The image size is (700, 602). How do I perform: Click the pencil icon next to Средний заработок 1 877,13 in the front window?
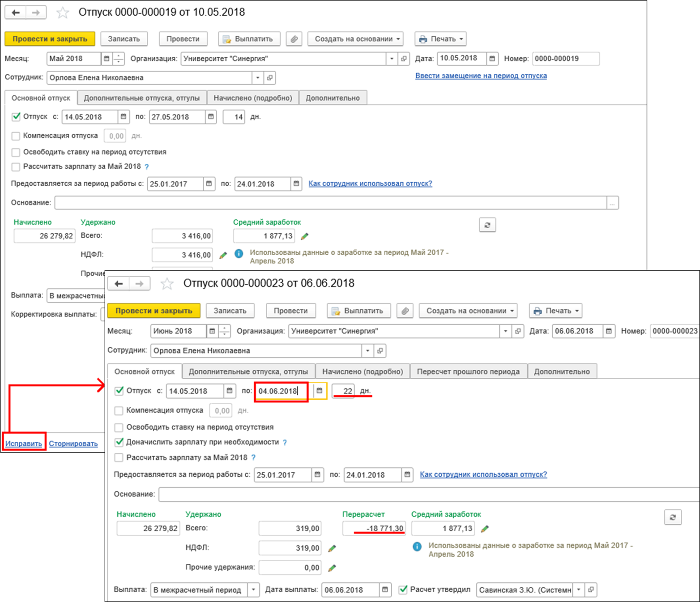pos(485,529)
